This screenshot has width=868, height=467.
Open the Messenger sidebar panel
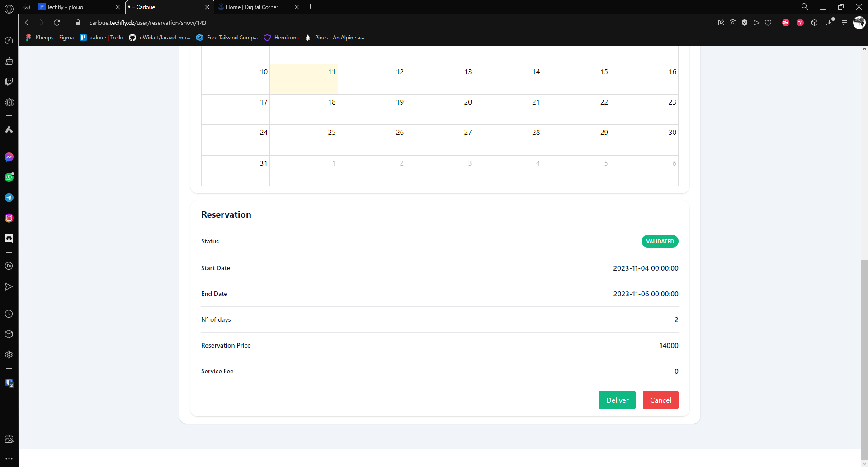(9, 157)
